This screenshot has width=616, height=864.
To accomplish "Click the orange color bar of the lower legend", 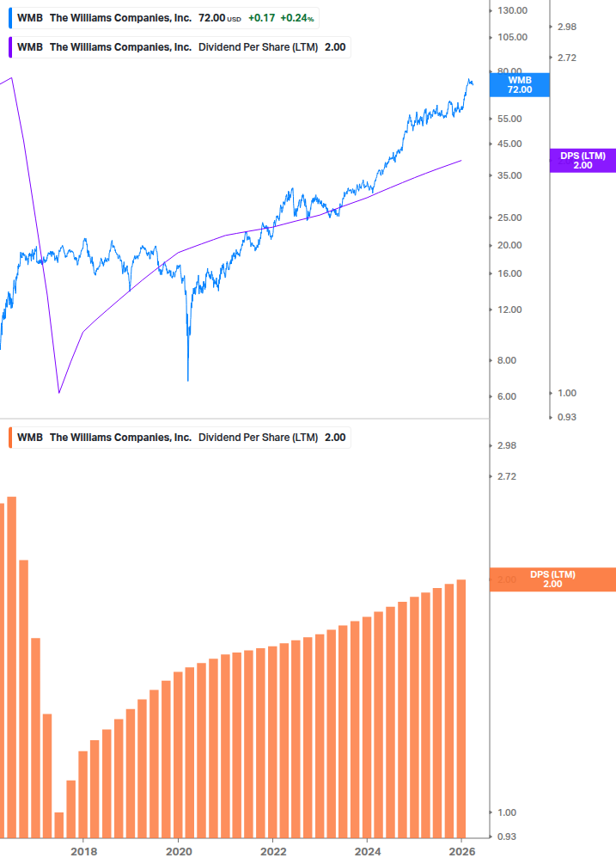I will click(x=10, y=438).
